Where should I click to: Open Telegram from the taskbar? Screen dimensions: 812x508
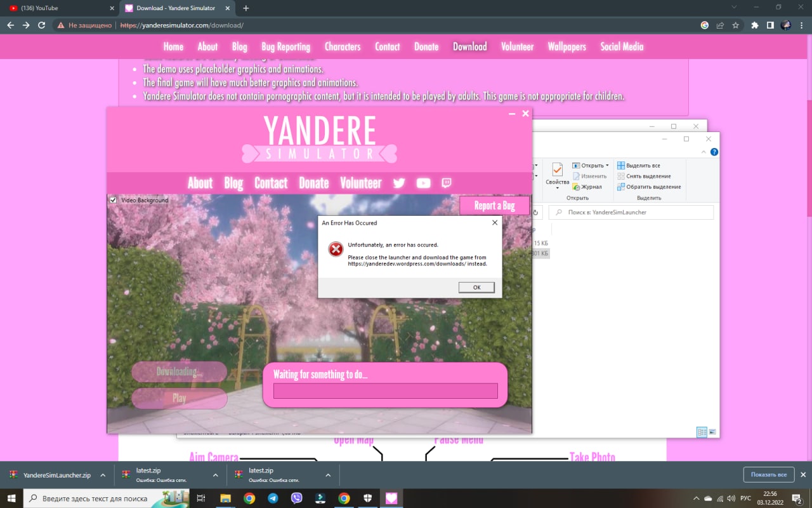(x=273, y=498)
